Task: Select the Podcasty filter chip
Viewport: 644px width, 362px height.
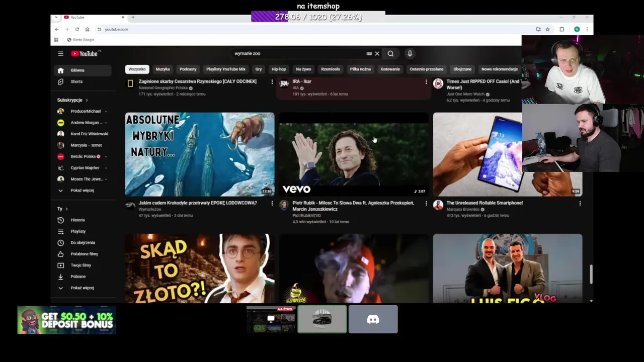Action: pyautogui.click(x=188, y=69)
